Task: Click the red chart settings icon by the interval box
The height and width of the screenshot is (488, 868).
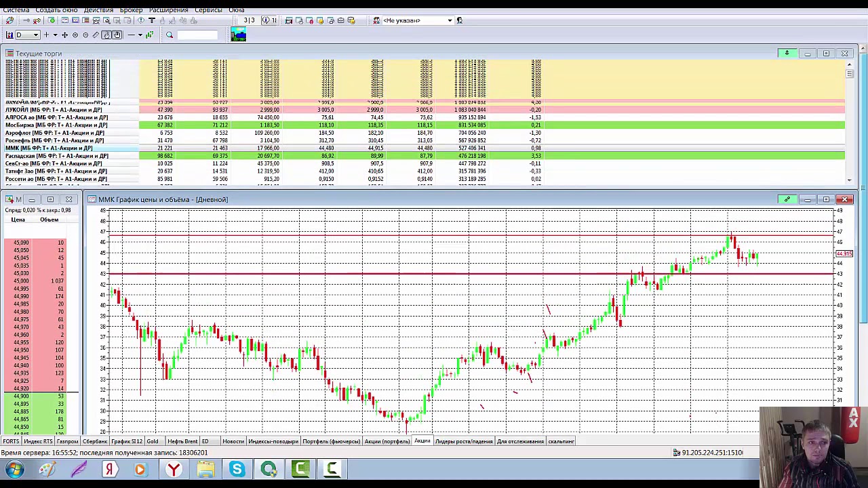Action: tap(9, 35)
